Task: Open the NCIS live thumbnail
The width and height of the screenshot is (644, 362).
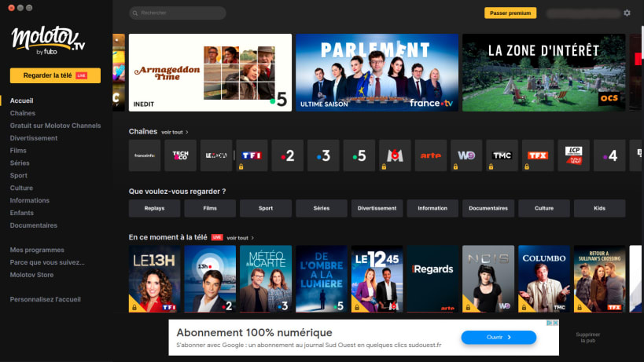Action: 488,279
